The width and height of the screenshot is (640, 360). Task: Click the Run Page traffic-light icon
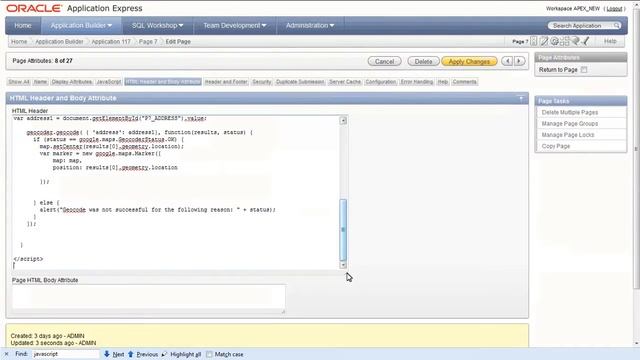tap(534, 41)
